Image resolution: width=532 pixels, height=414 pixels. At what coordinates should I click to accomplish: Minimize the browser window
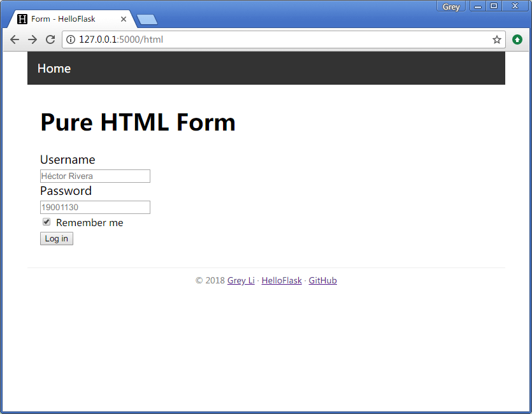[x=478, y=6]
